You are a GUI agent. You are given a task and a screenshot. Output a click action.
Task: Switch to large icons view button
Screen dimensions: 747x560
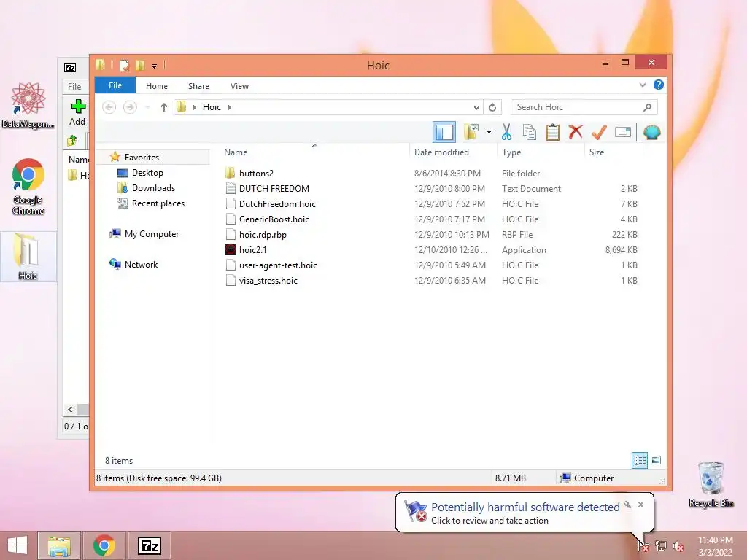coord(656,460)
